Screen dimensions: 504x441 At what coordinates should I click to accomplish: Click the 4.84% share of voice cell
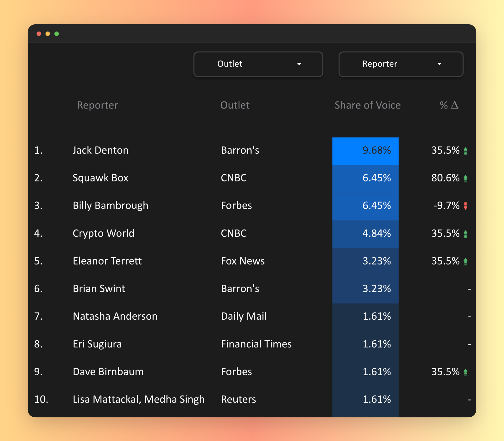tap(365, 234)
